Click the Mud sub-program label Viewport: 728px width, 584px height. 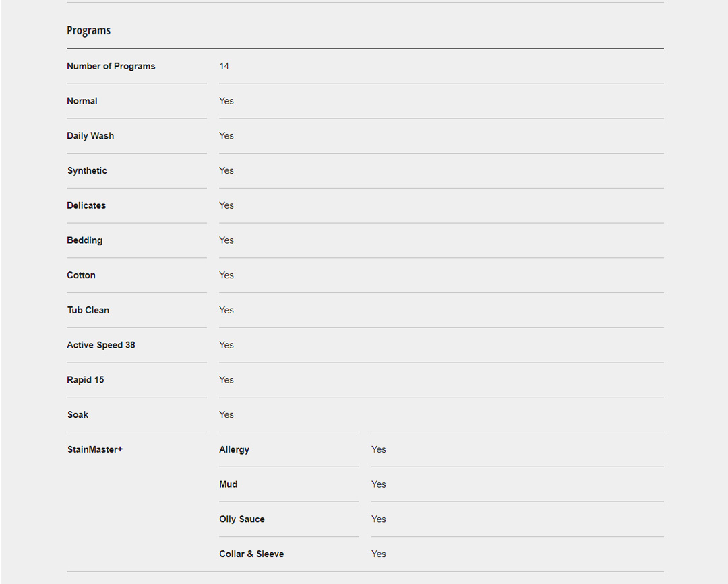click(229, 484)
